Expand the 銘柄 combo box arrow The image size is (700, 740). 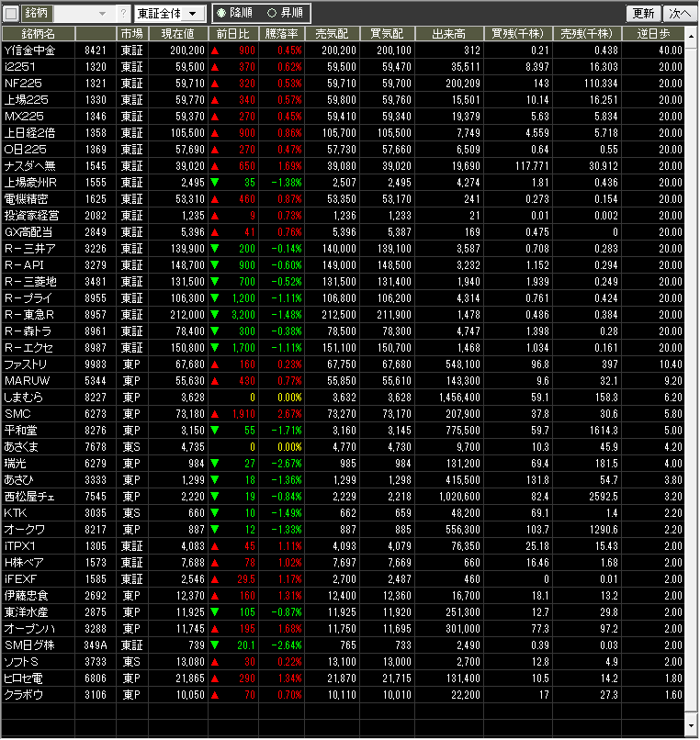[x=101, y=14]
